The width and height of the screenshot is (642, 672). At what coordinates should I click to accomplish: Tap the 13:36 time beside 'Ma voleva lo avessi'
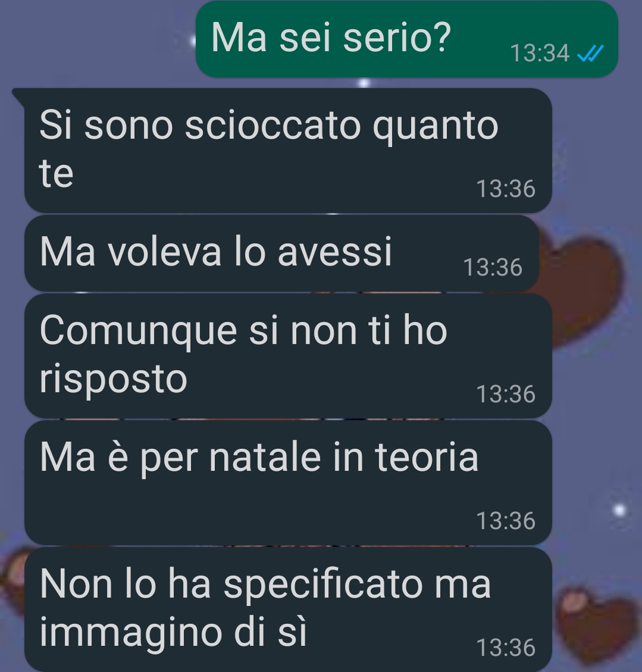coord(493,267)
